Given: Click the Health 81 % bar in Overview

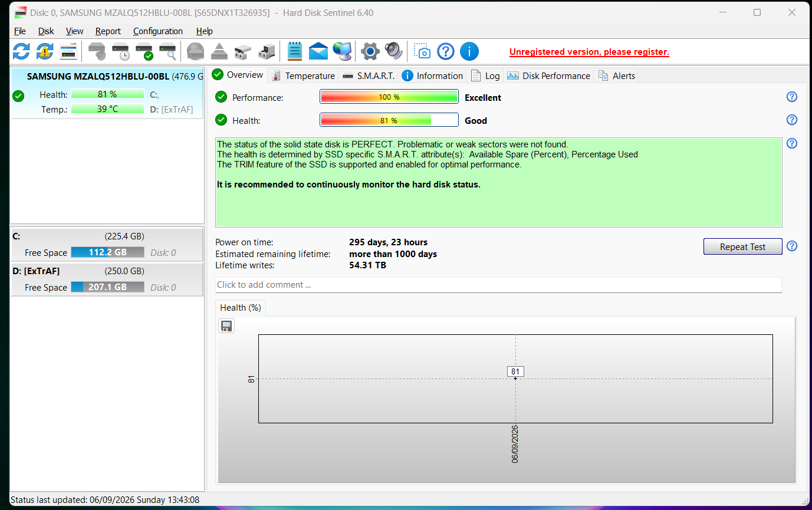Looking at the screenshot, I should click(x=389, y=120).
